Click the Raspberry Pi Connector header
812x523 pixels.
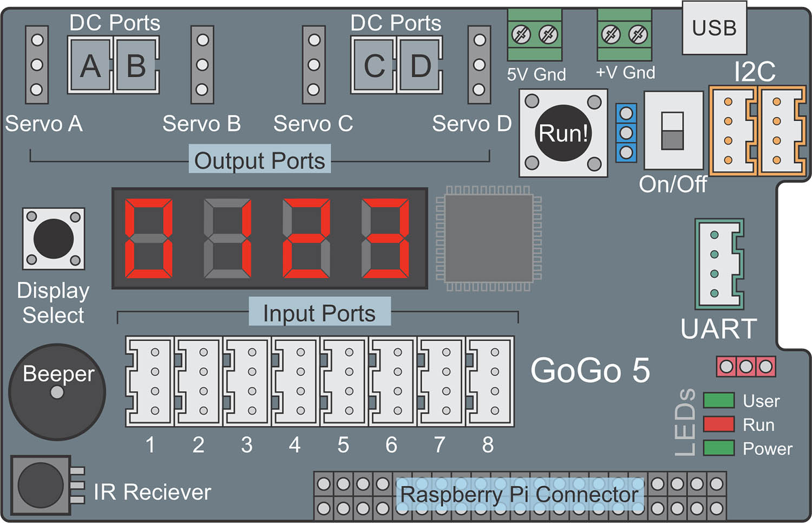[520, 495]
